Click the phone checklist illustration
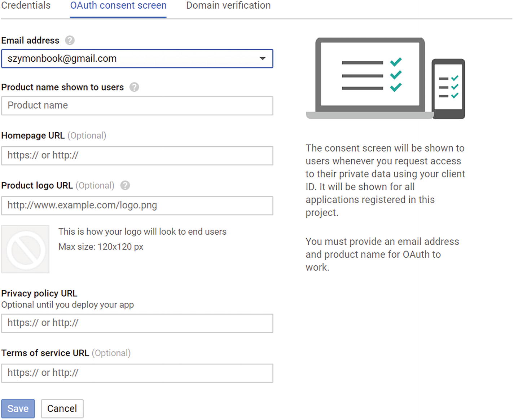 tap(448, 88)
